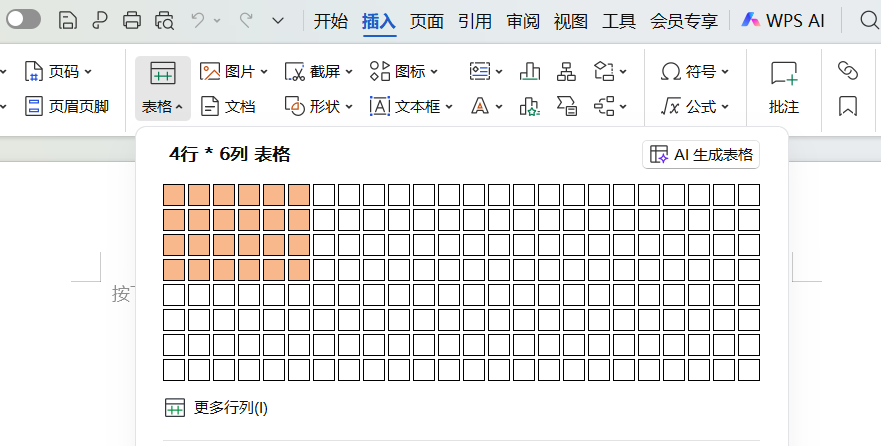Click the 页码 page number icon
881x446 pixels.
(x=34, y=72)
